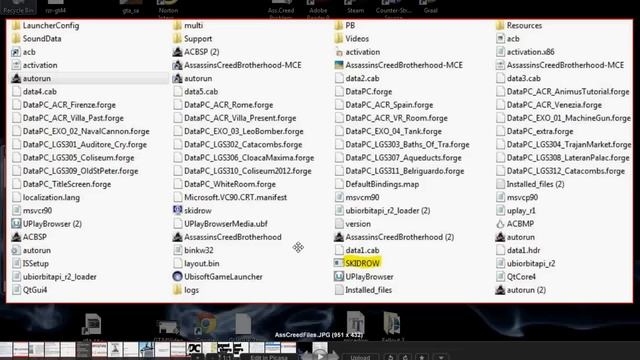Select Installed_files (2) entry
Screen dimensions: 640x360
[x=535, y=184]
